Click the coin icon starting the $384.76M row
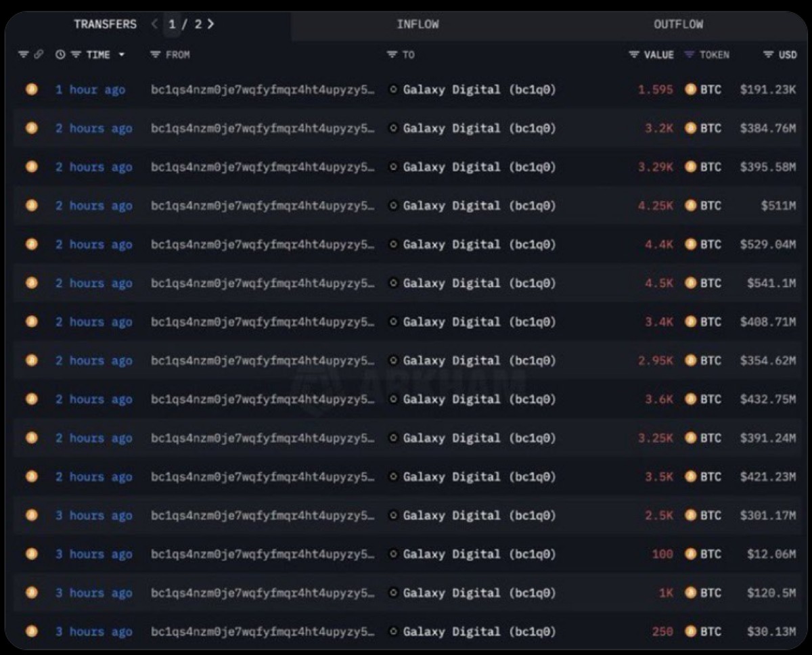The height and width of the screenshot is (655, 812). click(x=31, y=128)
